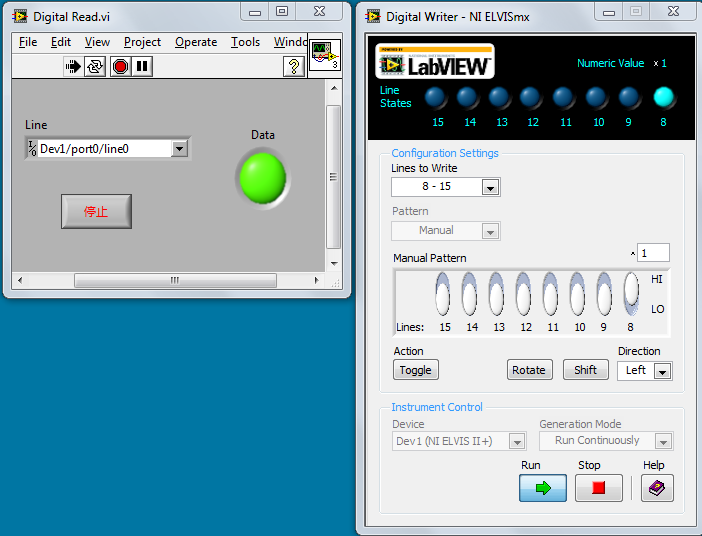Open the Lines to Write dropdown
Screen dimensions: 702x536
tap(491, 187)
